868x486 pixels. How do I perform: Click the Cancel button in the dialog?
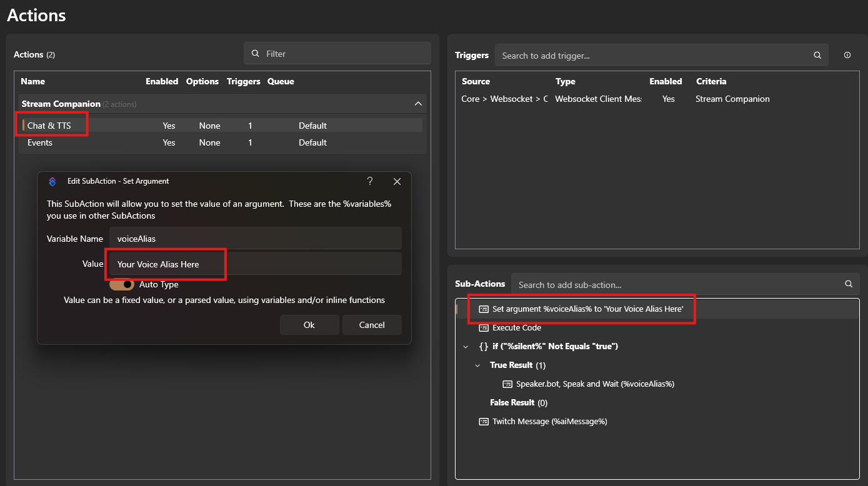(372, 324)
